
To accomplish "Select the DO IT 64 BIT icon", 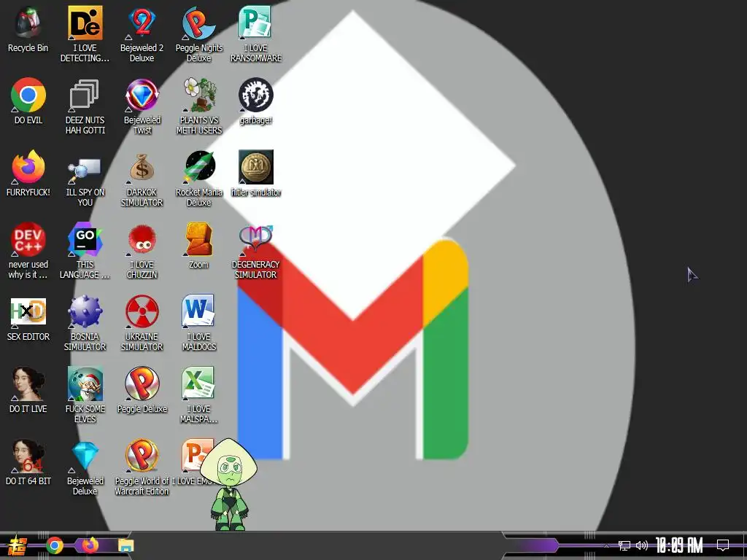I will [28, 456].
